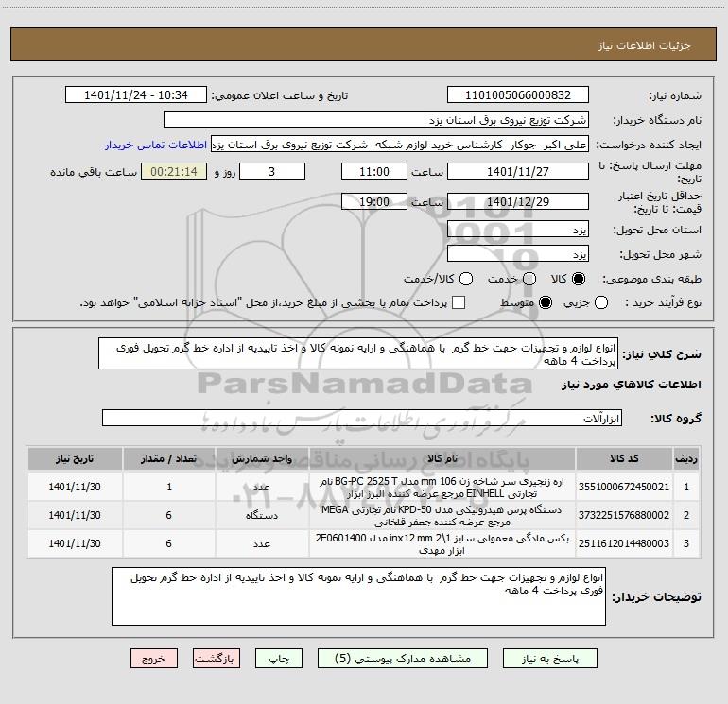Click the مشاهده مدارک پیوستی (5) button
The width and height of the screenshot is (728, 704).
[x=403, y=659]
